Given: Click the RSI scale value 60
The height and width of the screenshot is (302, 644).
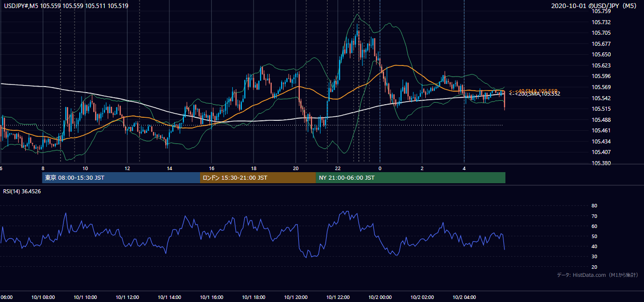Looking at the screenshot, I should [594, 226].
